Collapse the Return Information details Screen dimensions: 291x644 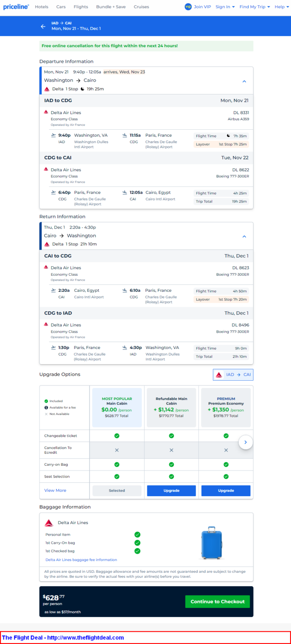(244, 236)
